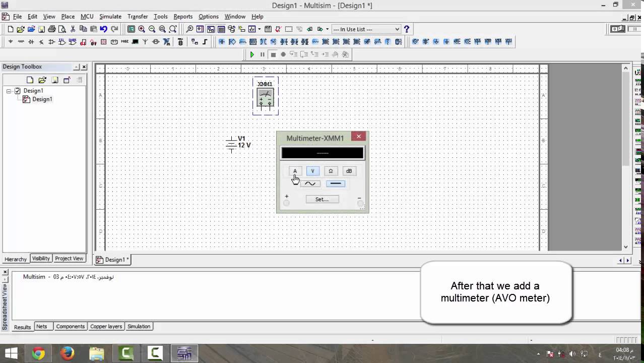This screenshot has width=644, height=363.
Task: Open the TTL component group
Action: click(62, 42)
